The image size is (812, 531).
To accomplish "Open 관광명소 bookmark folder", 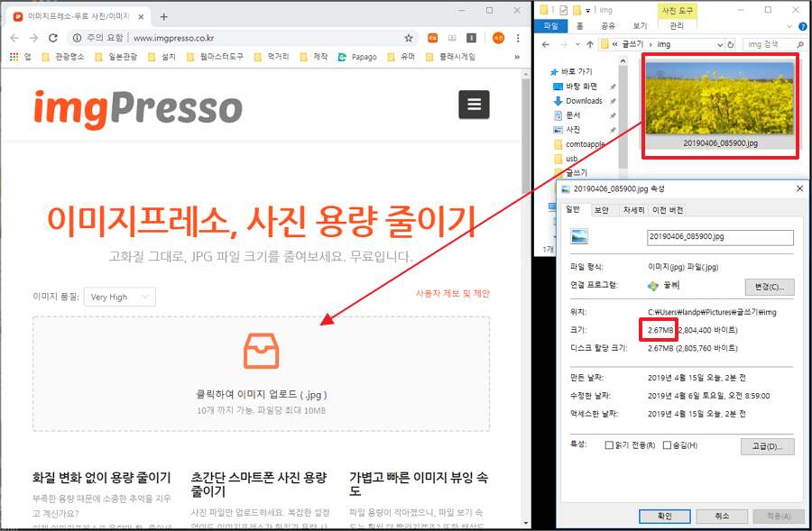I will (x=63, y=57).
